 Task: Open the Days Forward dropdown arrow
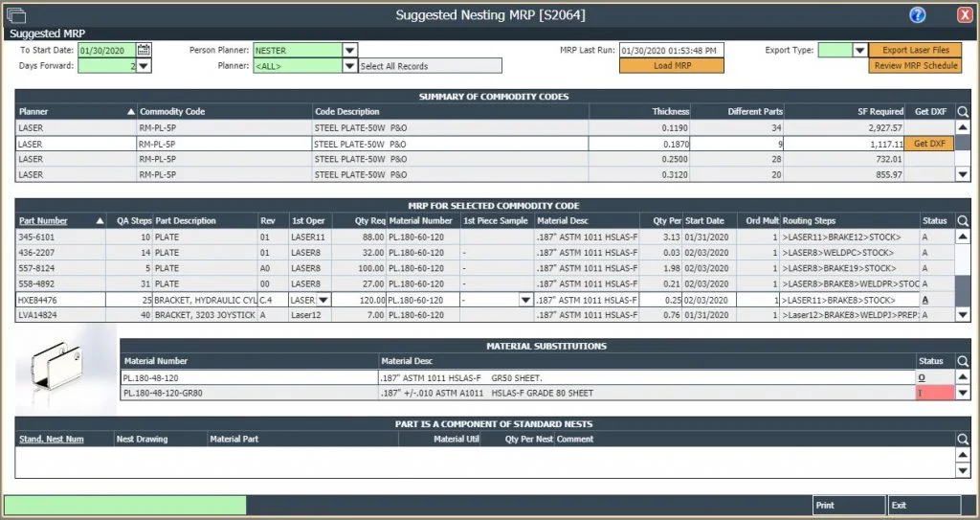tap(144, 66)
